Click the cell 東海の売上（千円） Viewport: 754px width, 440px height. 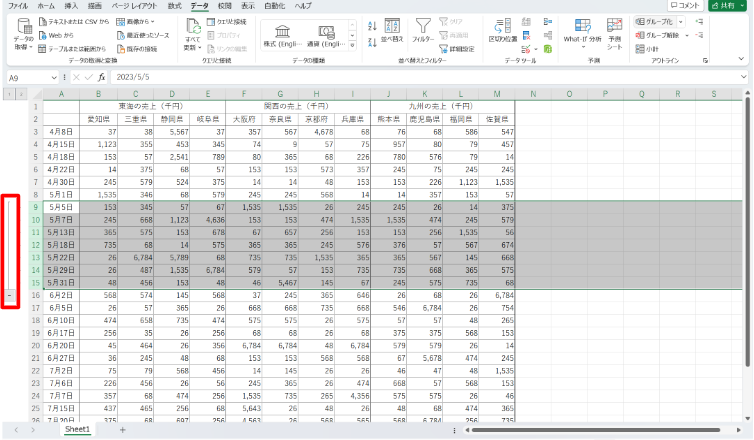point(152,106)
